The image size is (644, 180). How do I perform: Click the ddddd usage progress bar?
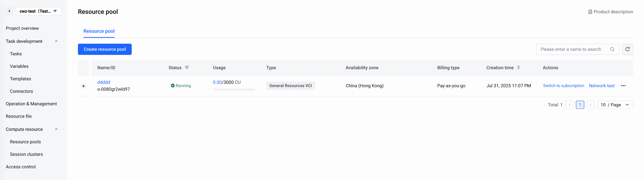coord(234,90)
